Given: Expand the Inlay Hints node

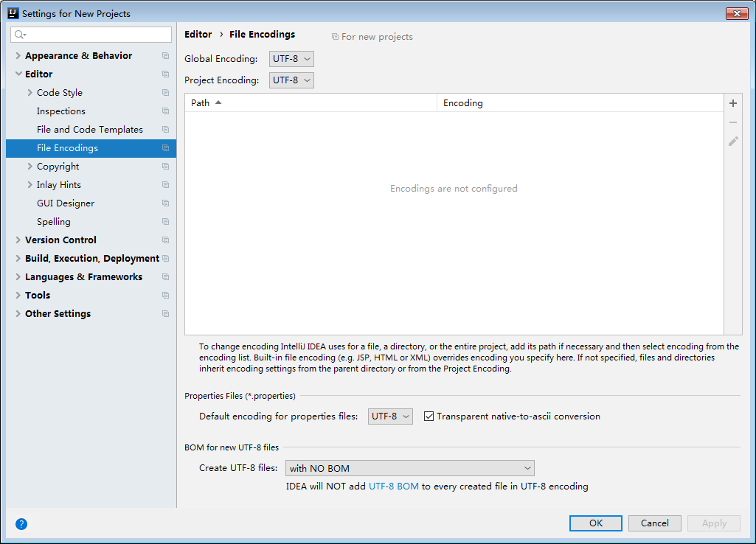Looking at the screenshot, I should [x=30, y=185].
